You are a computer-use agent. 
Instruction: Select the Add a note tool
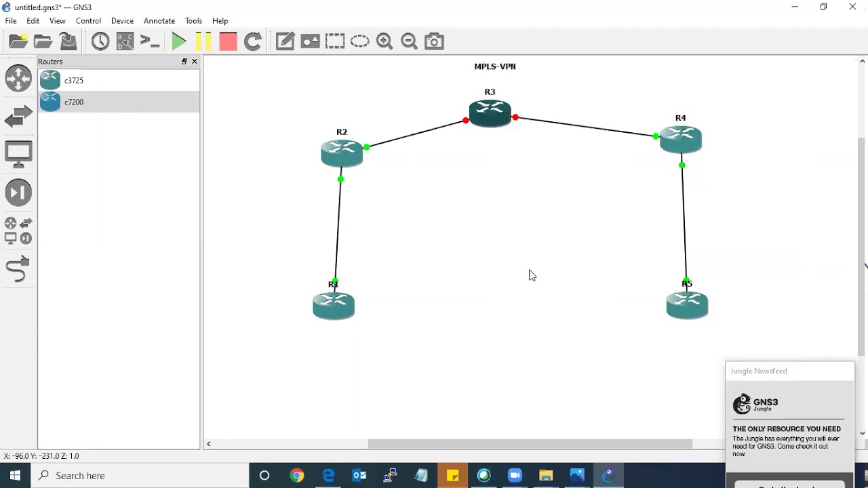coord(285,42)
